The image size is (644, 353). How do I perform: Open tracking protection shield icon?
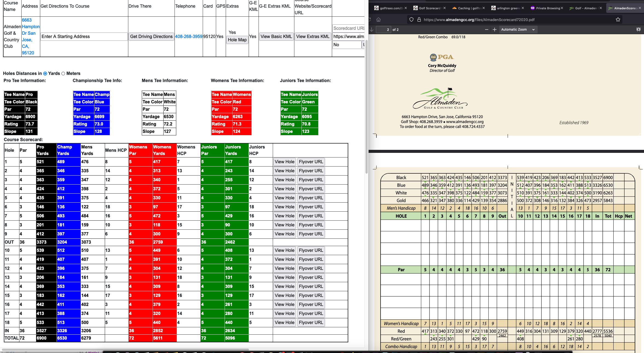coord(411,20)
